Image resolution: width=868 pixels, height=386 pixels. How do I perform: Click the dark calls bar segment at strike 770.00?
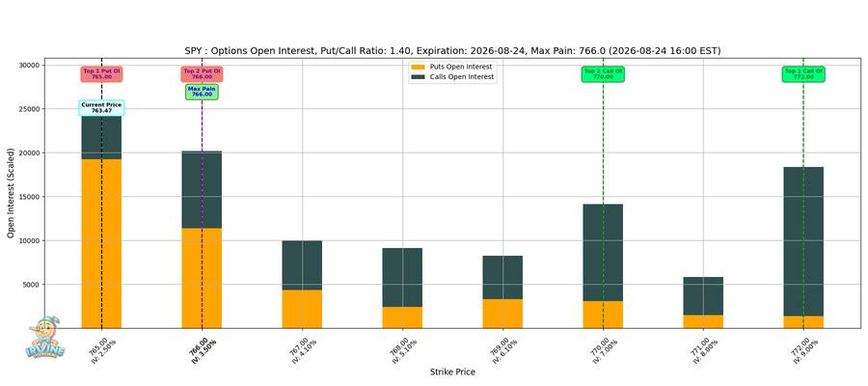603,253
